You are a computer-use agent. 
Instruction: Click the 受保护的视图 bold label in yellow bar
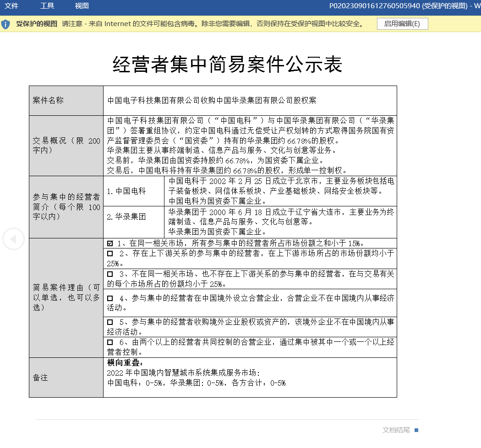(37, 24)
